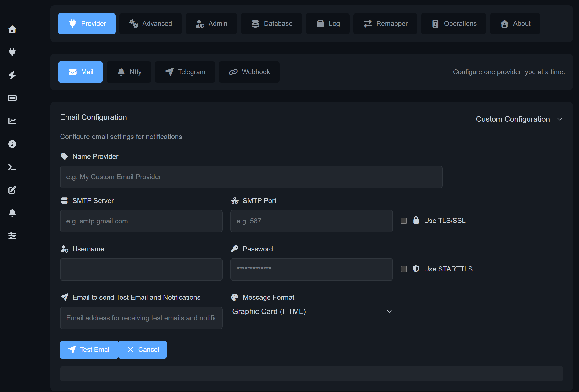Screen dimensions: 579x392
Task: Select the Mail provider tab
Action: pos(80,72)
